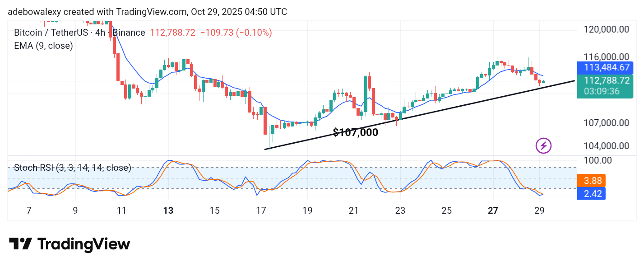Click the date label 25 on time axis
Image resolution: width=644 pixels, height=267 pixels.
click(x=447, y=211)
